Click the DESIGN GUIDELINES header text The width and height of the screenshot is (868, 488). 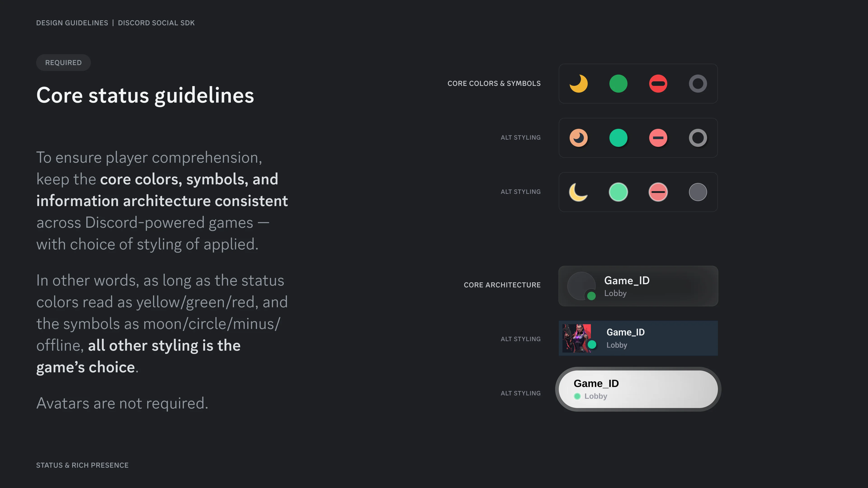pos(72,23)
